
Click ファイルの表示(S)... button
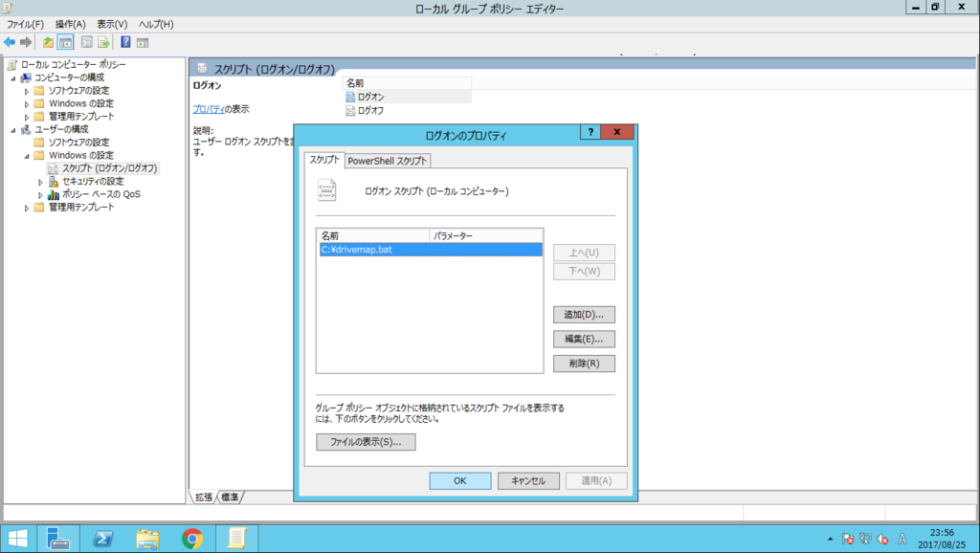[x=366, y=442]
